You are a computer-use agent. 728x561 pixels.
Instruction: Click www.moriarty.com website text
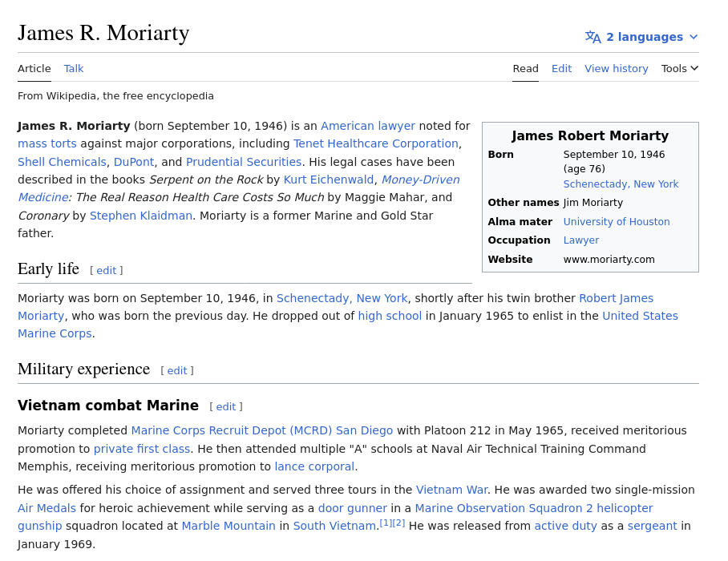point(609,260)
